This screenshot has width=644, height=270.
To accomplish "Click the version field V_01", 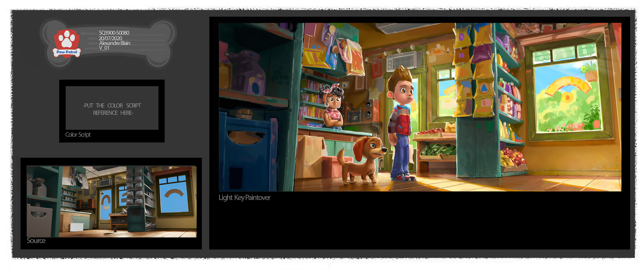I will pyautogui.click(x=104, y=48).
